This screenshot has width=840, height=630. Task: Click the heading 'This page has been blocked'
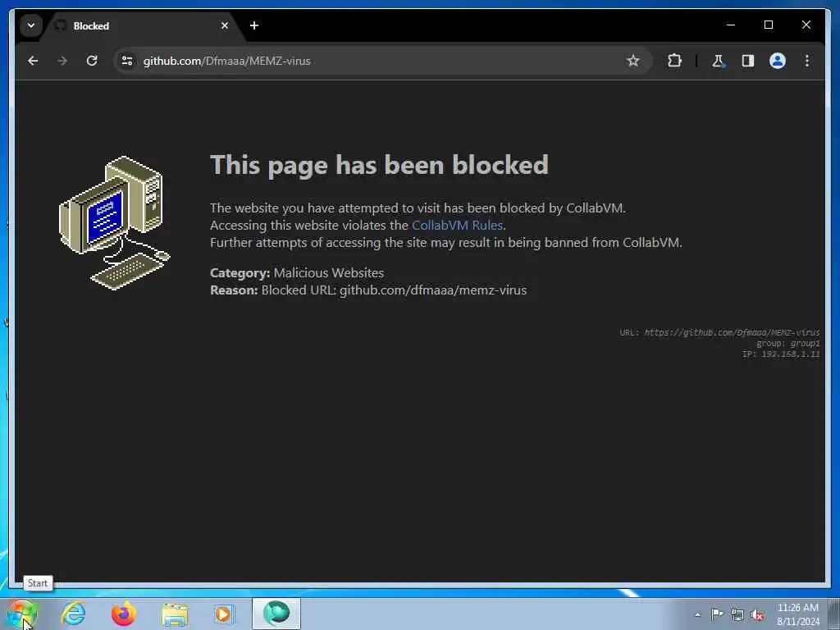pyautogui.click(x=379, y=165)
